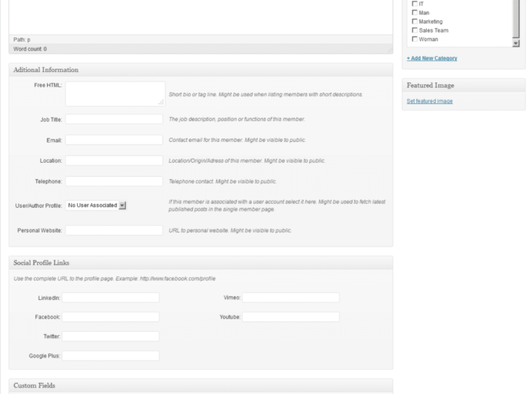Viewport: 532px width, 394px height.
Task: Click the 'Word count: 0' status text
Action: pyautogui.click(x=30, y=49)
